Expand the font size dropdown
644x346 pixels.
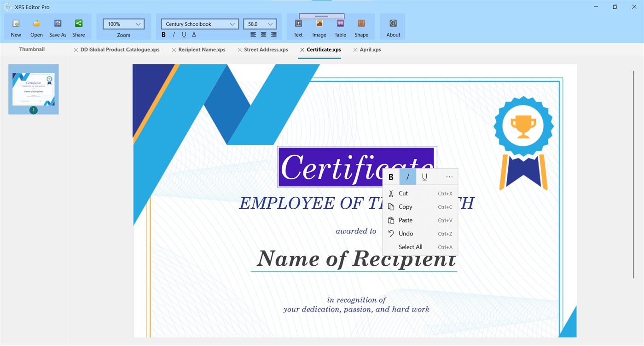(x=270, y=23)
